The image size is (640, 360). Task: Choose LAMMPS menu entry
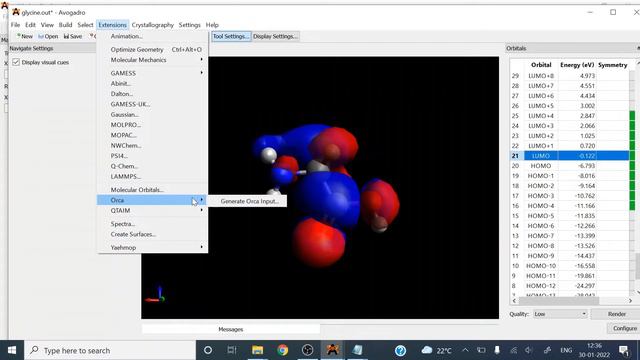[x=152, y=176]
